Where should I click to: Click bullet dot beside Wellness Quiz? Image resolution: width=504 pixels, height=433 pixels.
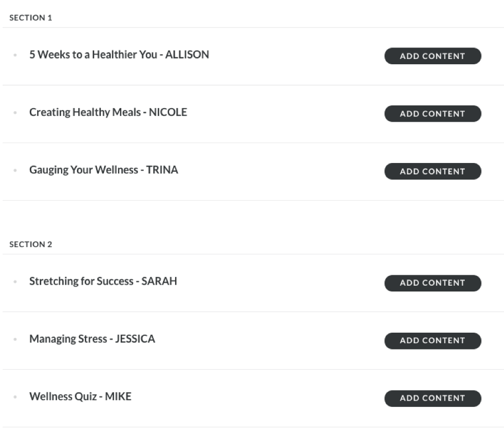coord(15,397)
